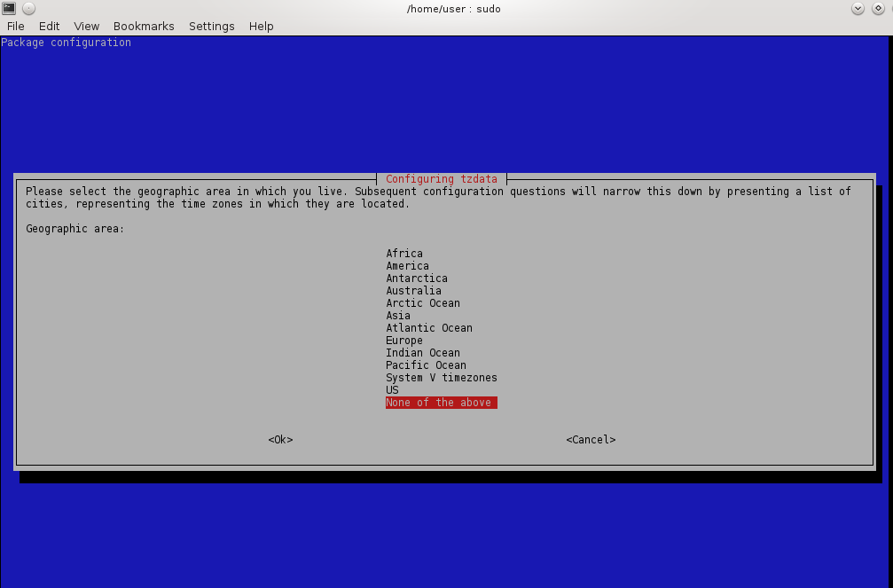Choose System V timezones option
Image resolution: width=893 pixels, height=588 pixels.
click(x=442, y=378)
